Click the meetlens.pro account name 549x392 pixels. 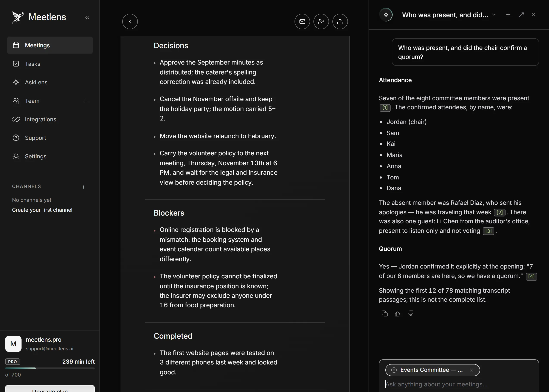pos(43,340)
